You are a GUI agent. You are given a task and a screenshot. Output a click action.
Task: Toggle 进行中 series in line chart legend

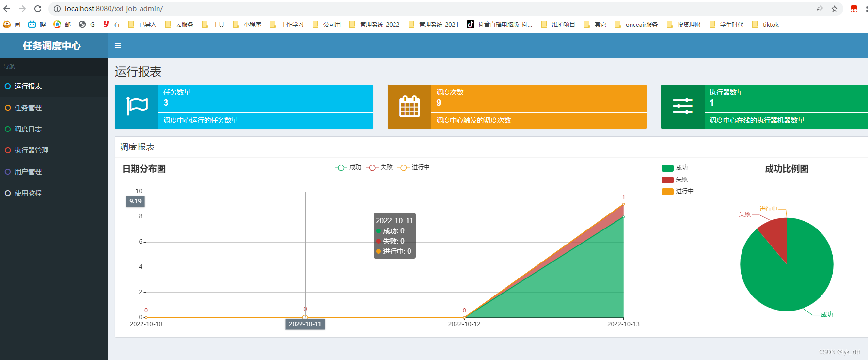click(x=413, y=167)
